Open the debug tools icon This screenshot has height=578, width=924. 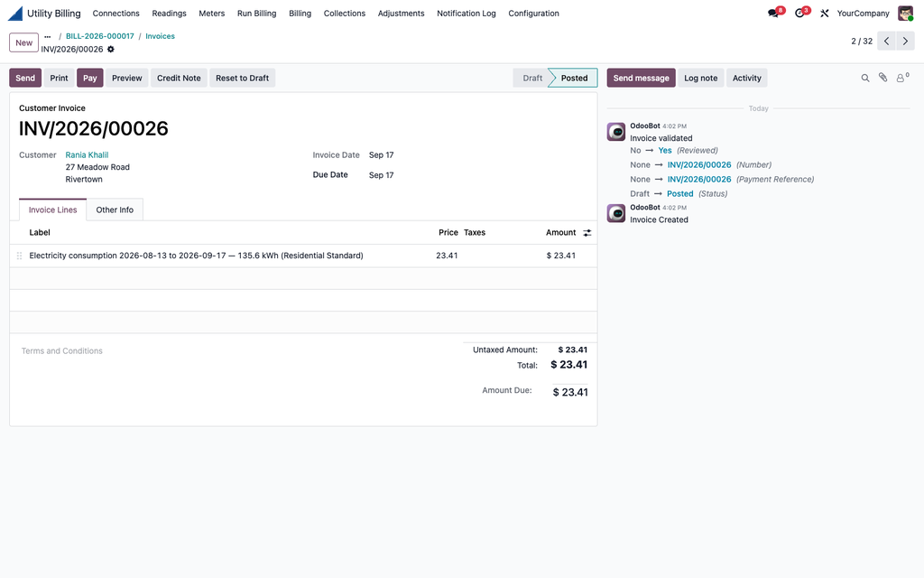[825, 13]
